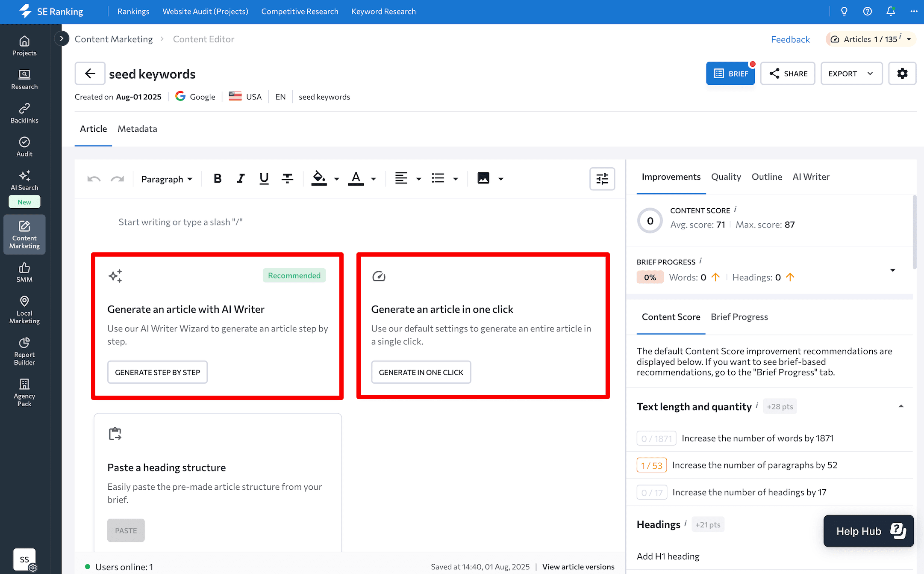Viewport: 924px width, 574px height.
Task: Open the Rankings menu
Action: click(x=133, y=12)
